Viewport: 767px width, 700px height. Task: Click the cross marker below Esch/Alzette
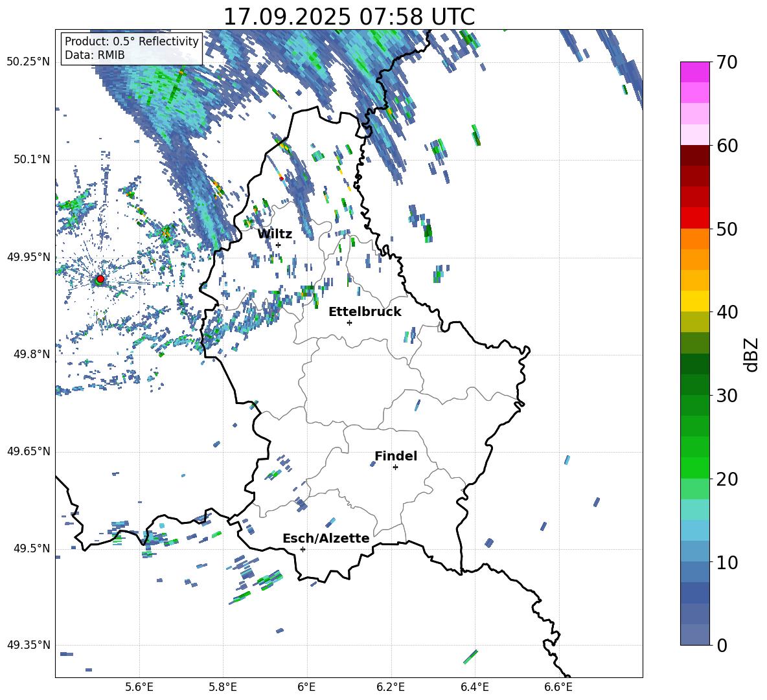pos(303,549)
